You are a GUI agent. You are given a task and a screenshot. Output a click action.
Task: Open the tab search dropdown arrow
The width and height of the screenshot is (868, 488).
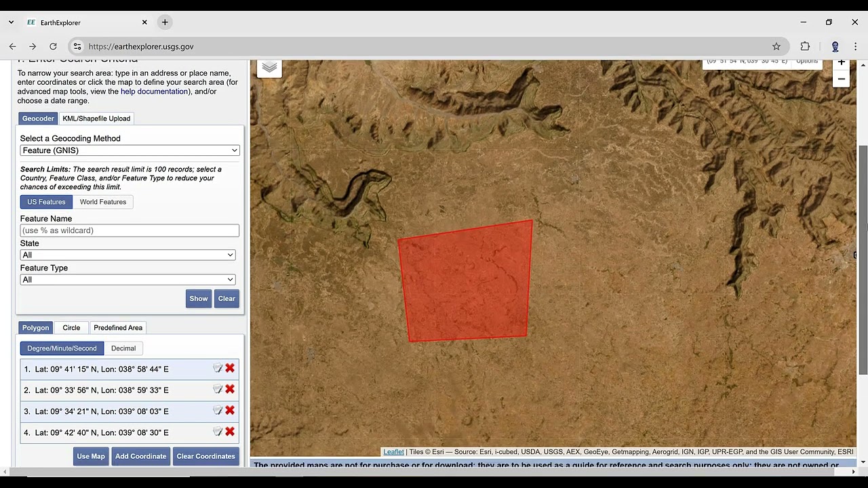pyautogui.click(x=11, y=22)
